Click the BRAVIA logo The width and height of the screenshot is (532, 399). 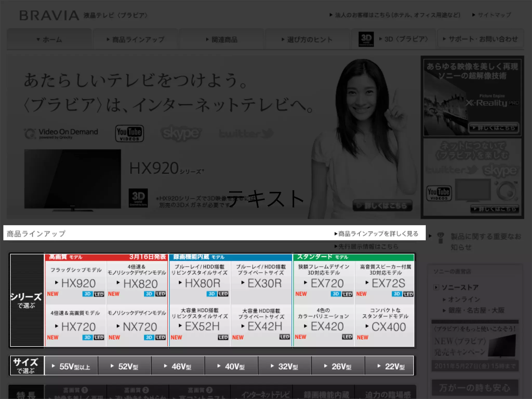tap(49, 16)
